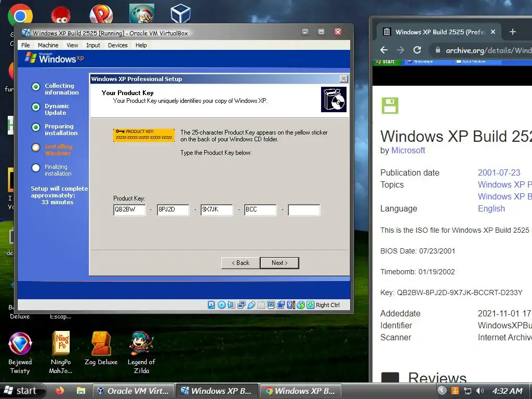Screen dimensions: 532x399
Task: Switch to the Chrome-icon Windows XP taskbar item
Action: (300, 391)
